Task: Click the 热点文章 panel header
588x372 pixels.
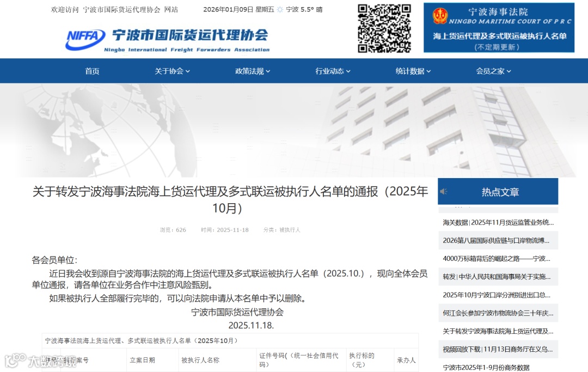Action: click(498, 192)
